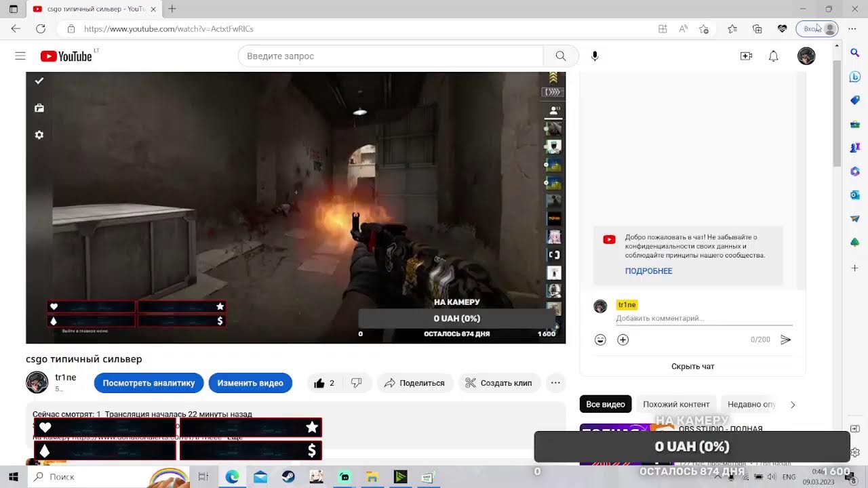Add page to favorites star icon
Screen dimensions: 868x488
(704, 29)
